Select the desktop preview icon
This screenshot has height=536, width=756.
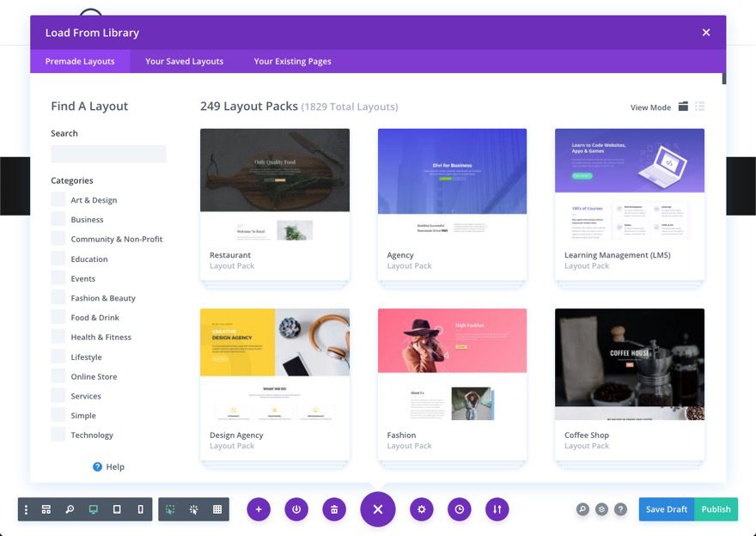click(92, 509)
